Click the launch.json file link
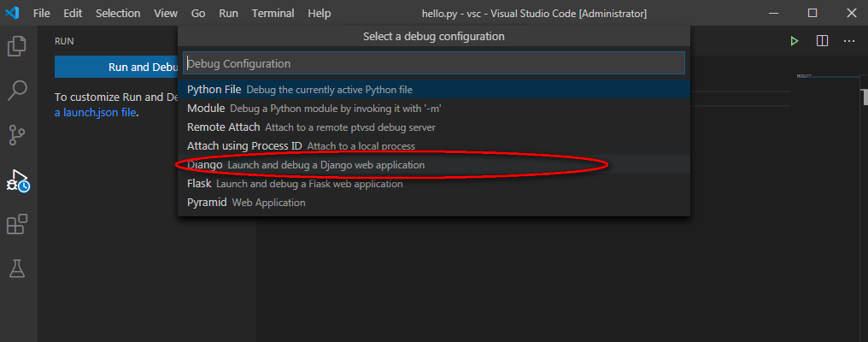Screen dimensions: 868x342 coord(94,112)
